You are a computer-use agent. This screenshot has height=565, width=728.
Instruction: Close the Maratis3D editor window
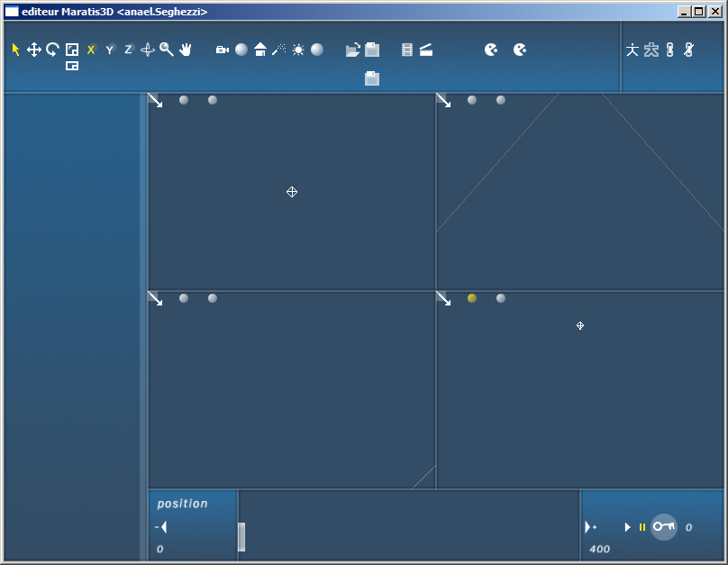(715, 12)
